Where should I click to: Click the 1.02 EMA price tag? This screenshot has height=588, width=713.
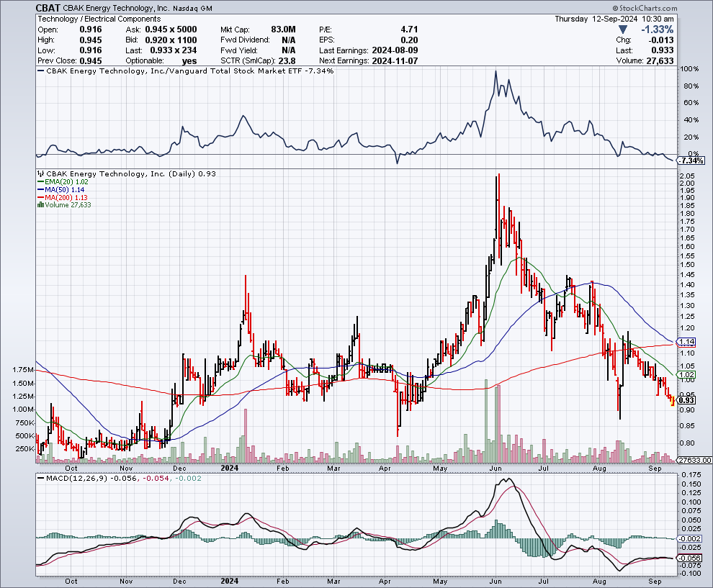(x=686, y=375)
